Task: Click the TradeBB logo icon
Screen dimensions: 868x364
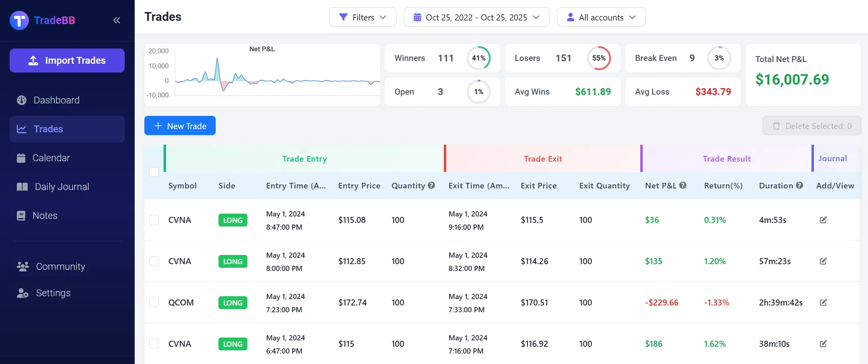Action: click(19, 20)
